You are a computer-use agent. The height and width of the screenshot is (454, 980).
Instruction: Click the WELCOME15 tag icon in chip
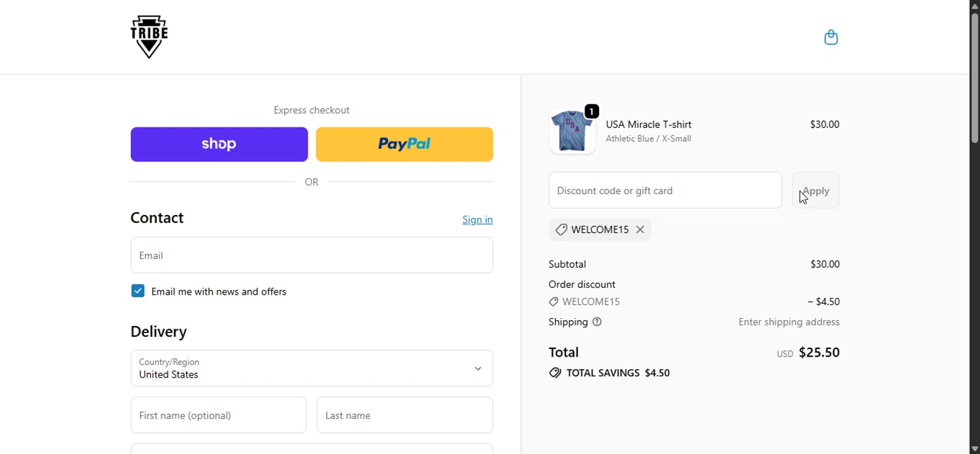(561, 229)
